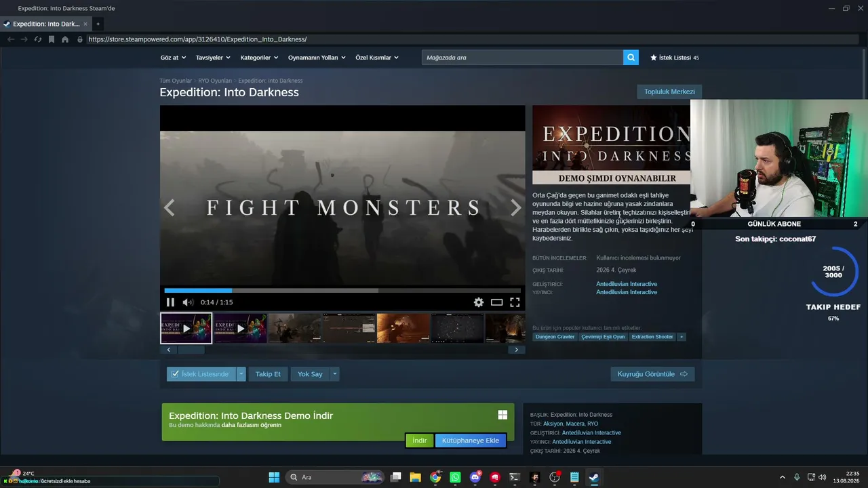Click the Mağazada ara search field
Screen dimensions: 868x488
522,58
